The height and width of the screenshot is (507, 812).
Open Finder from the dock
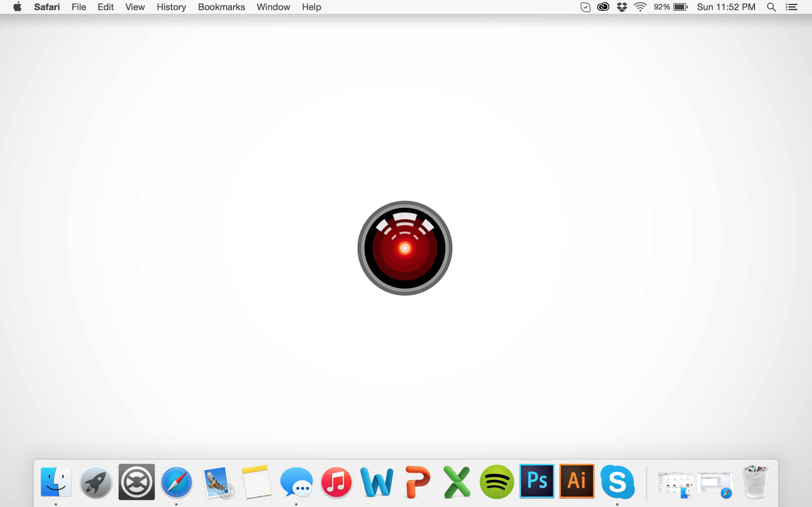56,482
